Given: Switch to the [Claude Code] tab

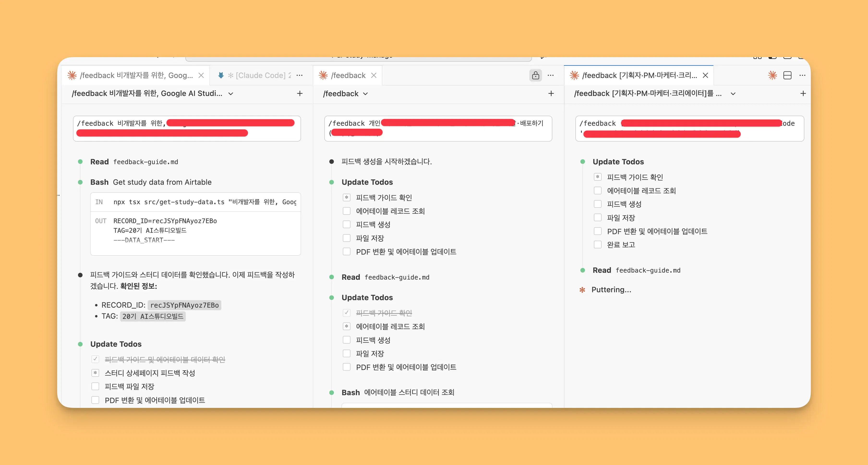Looking at the screenshot, I should pos(259,75).
